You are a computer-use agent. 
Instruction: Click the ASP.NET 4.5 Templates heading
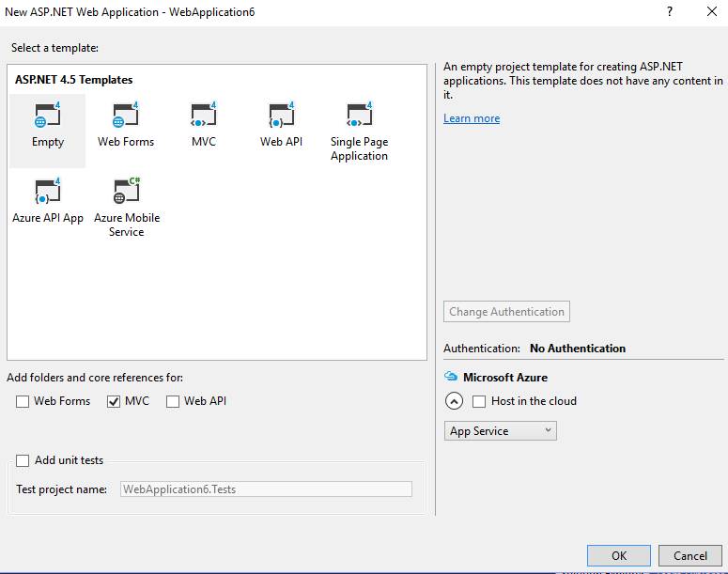pyautogui.click(x=74, y=80)
